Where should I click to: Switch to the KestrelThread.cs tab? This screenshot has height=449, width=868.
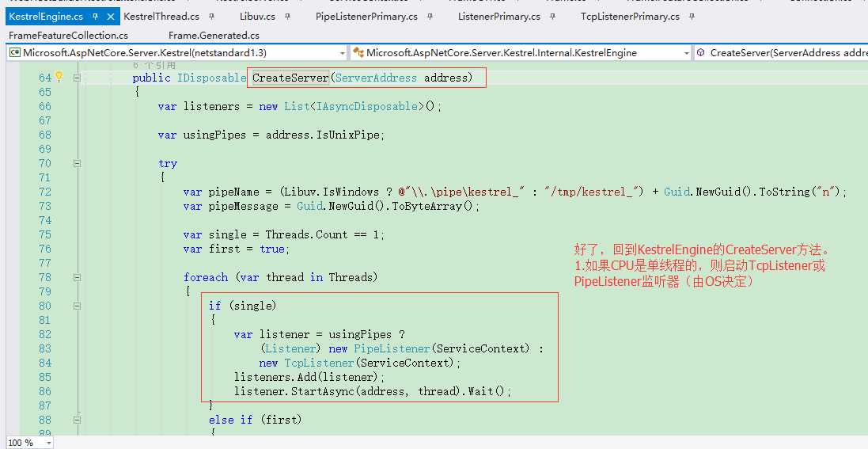point(161,17)
